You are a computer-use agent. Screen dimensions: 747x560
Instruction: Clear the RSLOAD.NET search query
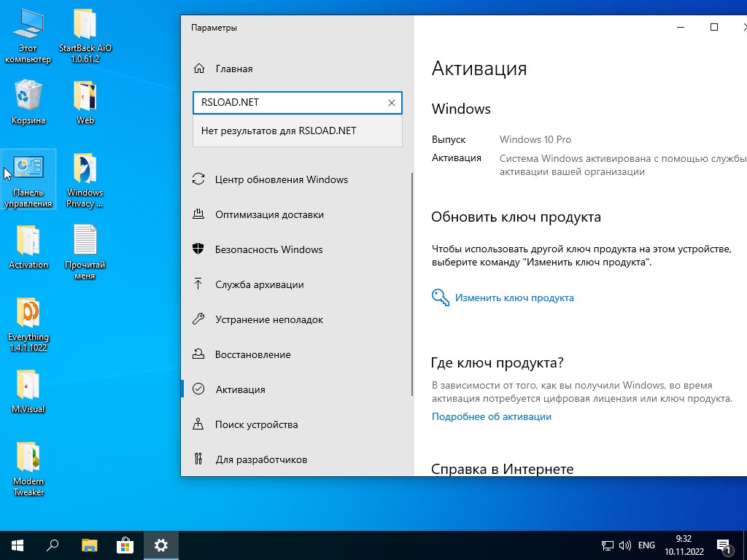point(392,103)
